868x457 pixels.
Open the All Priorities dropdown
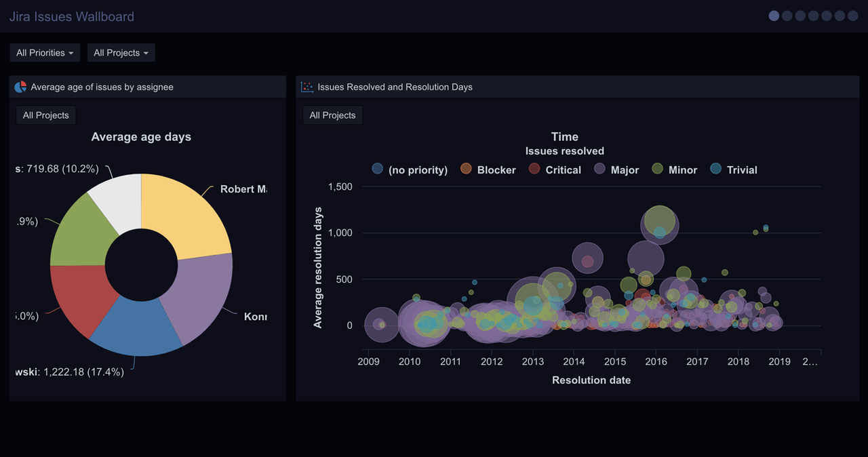coord(45,53)
